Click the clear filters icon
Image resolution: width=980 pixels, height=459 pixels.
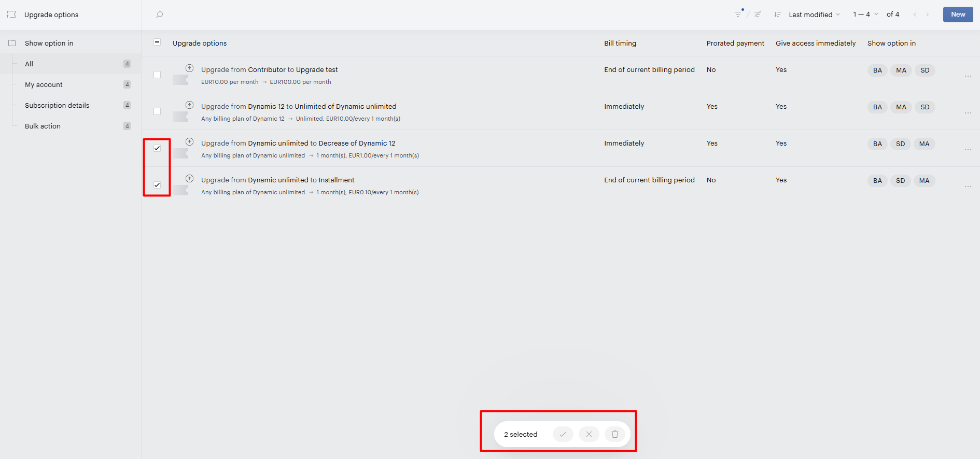coord(758,14)
